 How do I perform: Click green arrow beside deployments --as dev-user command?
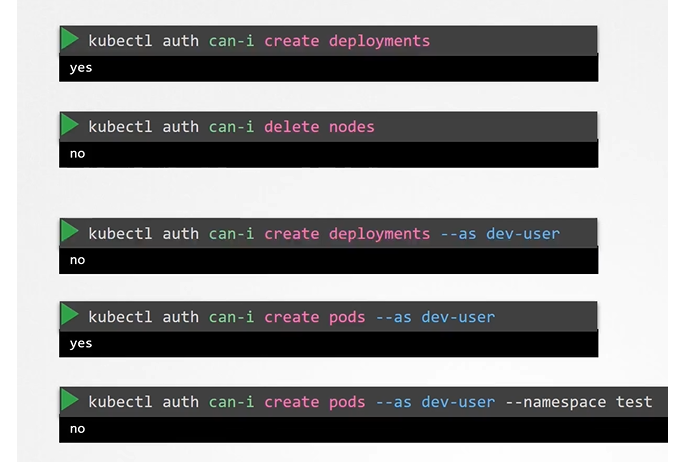pos(70,232)
